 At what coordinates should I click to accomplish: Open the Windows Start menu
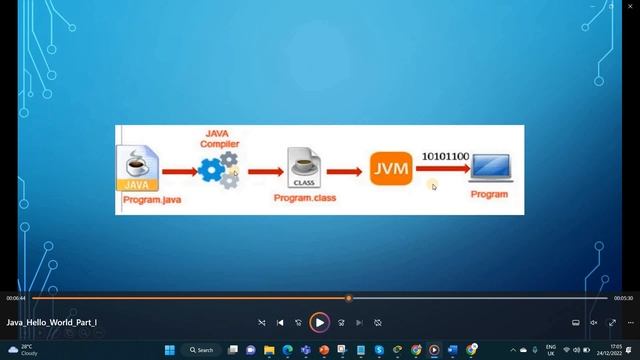(x=170, y=350)
